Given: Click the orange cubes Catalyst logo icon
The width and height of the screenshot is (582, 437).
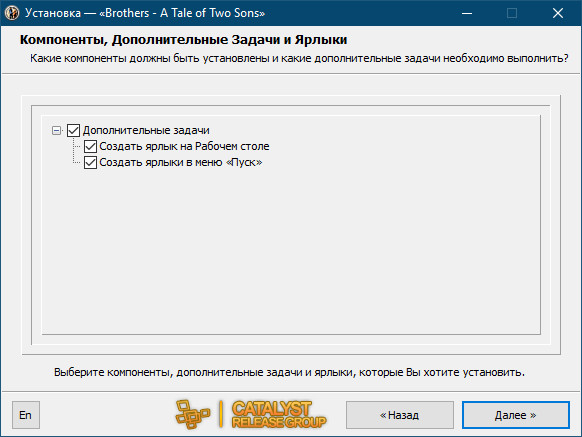Looking at the screenshot, I should point(193,414).
